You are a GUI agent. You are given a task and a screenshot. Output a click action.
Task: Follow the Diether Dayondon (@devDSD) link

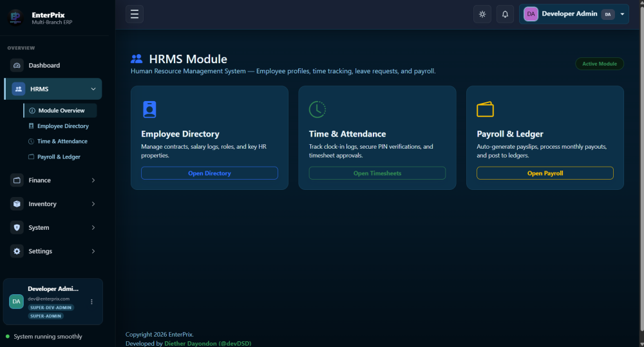(208, 343)
